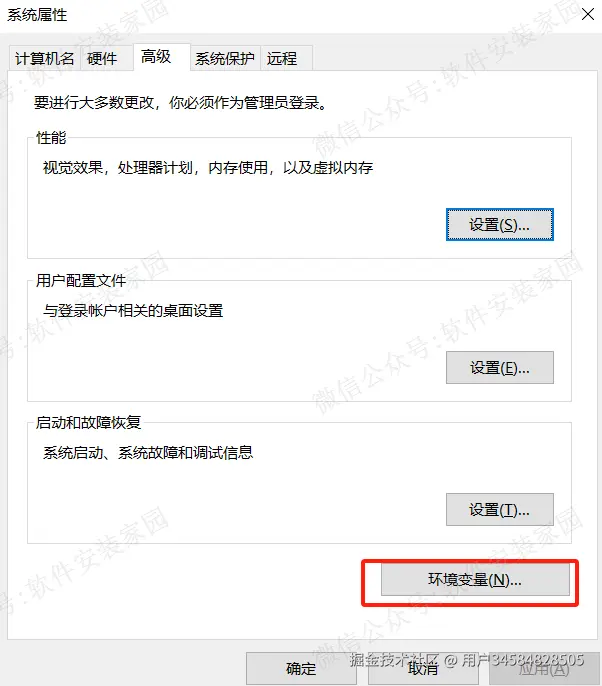The width and height of the screenshot is (602, 686).
Task: Click the 视觉效果 performance description text
Action: (x=208, y=168)
